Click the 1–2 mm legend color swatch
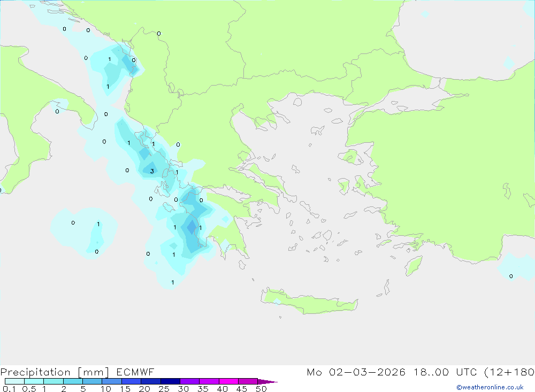This screenshot has height=392, width=535. pyautogui.click(x=53, y=381)
